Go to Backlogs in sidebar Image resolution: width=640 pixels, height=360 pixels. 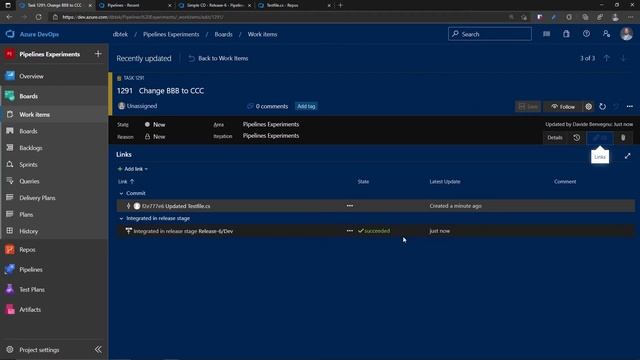(31, 148)
